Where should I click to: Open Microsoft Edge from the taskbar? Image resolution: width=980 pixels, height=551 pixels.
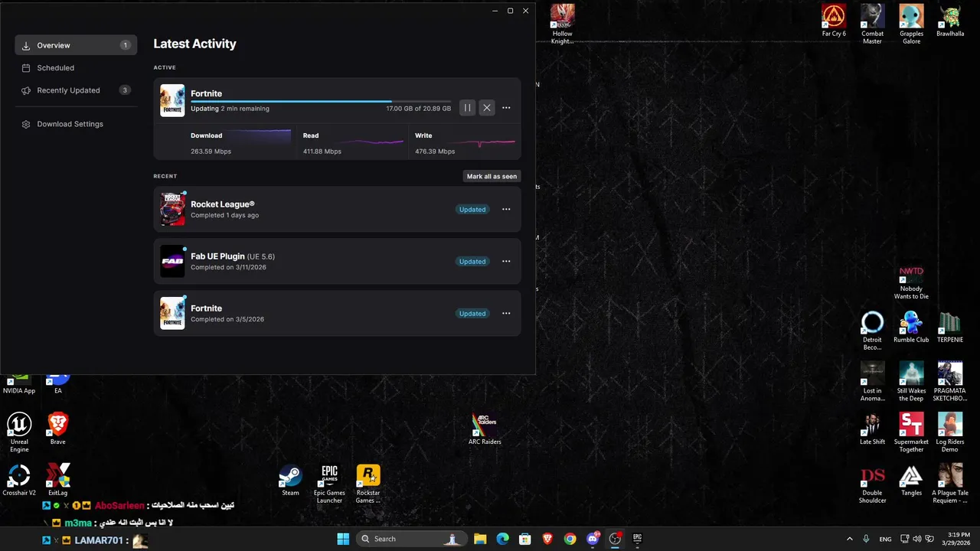click(x=502, y=539)
